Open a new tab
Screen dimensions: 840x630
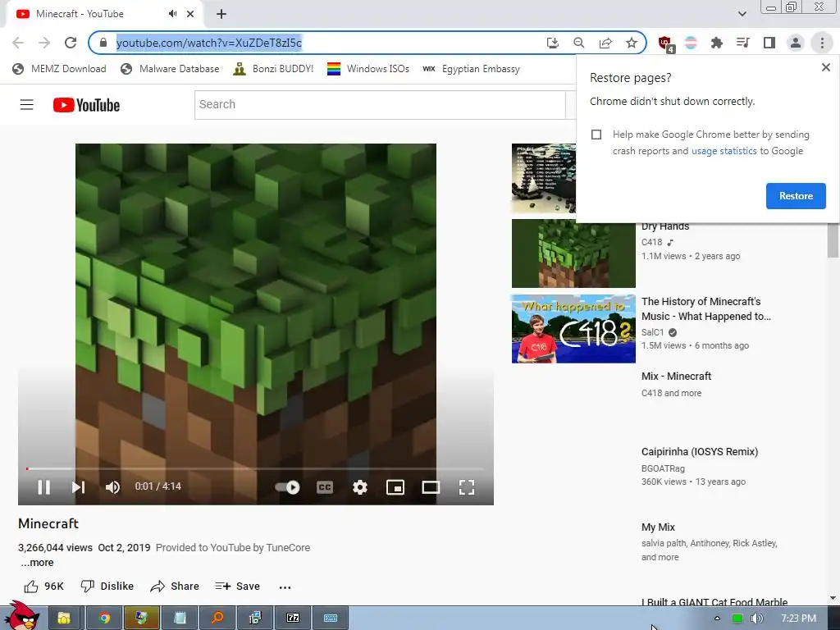click(x=221, y=14)
